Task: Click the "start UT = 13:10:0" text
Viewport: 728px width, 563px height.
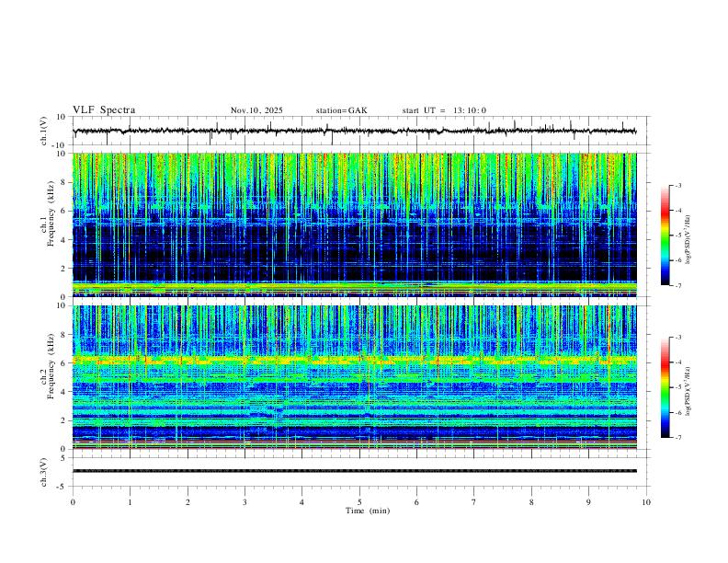Action: pyautogui.click(x=444, y=110)
